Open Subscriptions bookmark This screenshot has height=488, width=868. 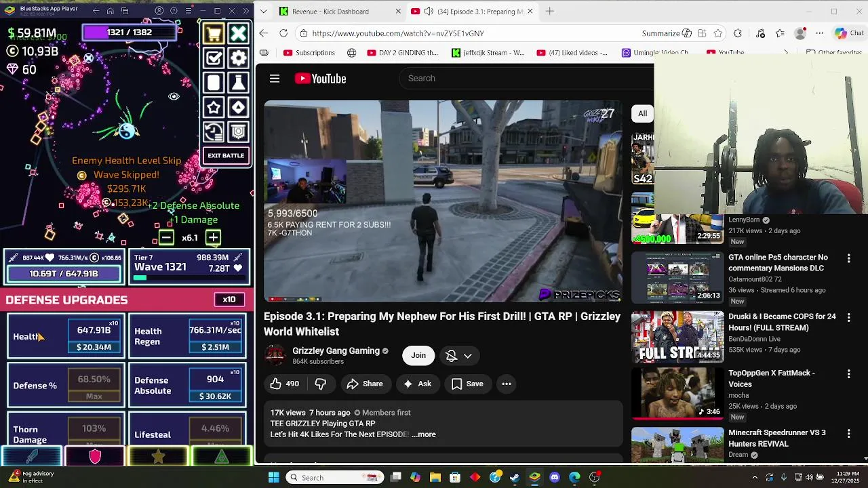click(x=309, y=53)
